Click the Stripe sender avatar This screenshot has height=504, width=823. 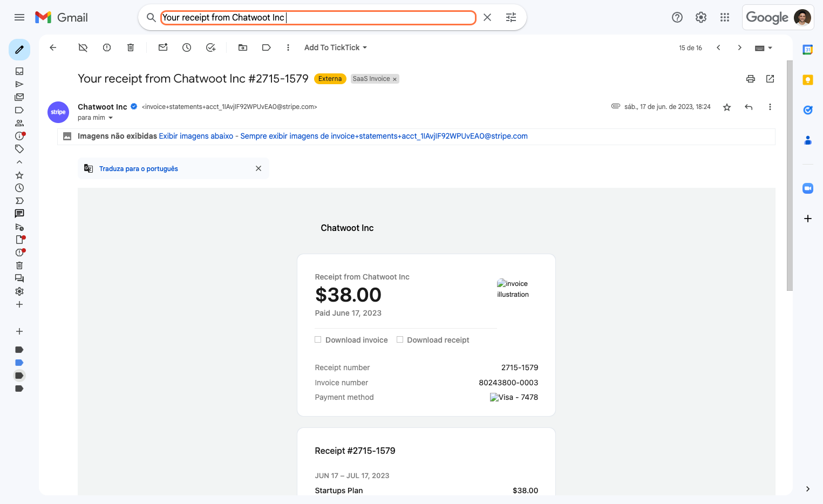point(58,112)
